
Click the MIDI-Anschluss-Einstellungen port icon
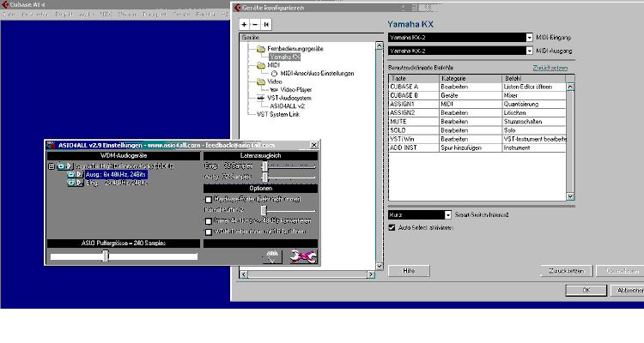click(x=274, y=74)
